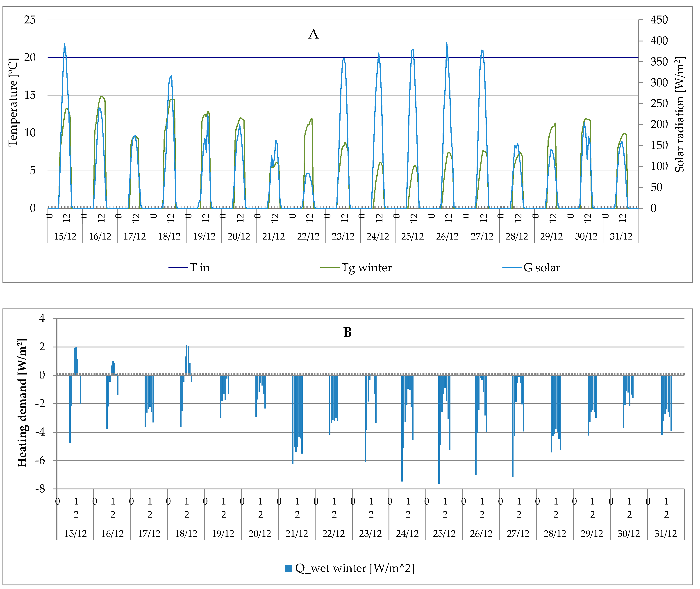This screenshot has width=700, height=589.
Task: Click date label 15/12 in chart A
Action: click(x=65, y=236)
